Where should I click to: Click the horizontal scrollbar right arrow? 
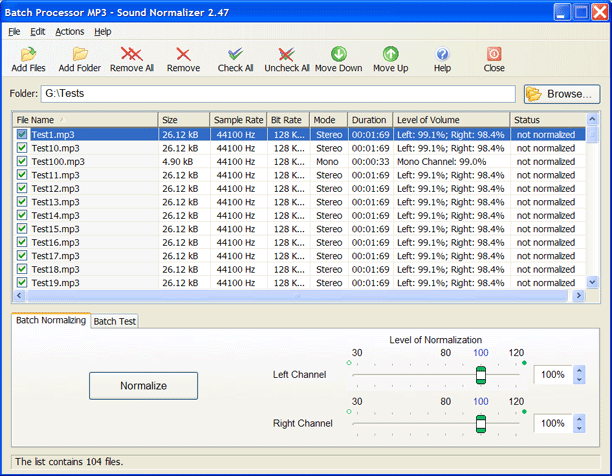579,296
